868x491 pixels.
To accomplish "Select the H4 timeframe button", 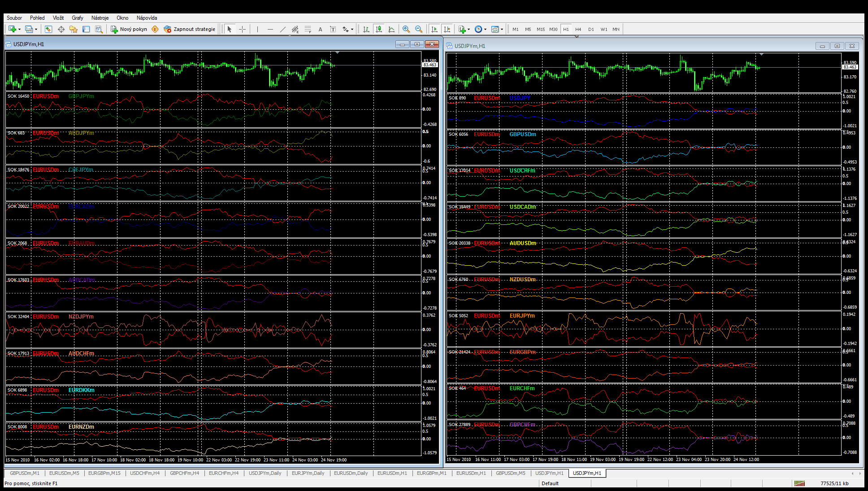I will click(x=578, y=29).
